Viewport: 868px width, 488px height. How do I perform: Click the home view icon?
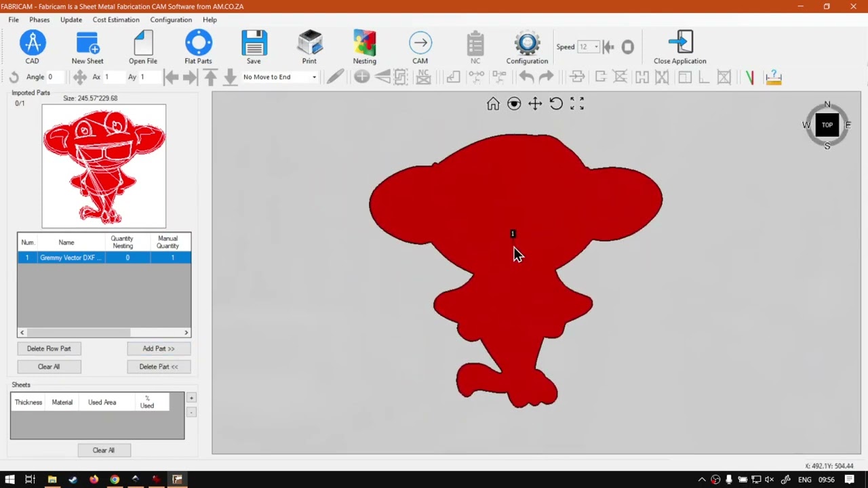click(493, 104)
